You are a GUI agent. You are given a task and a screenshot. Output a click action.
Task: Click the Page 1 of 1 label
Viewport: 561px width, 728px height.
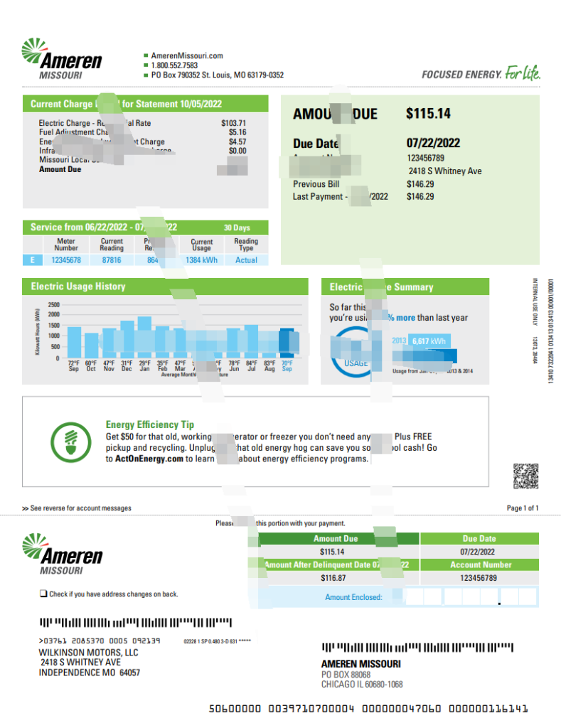523,508
